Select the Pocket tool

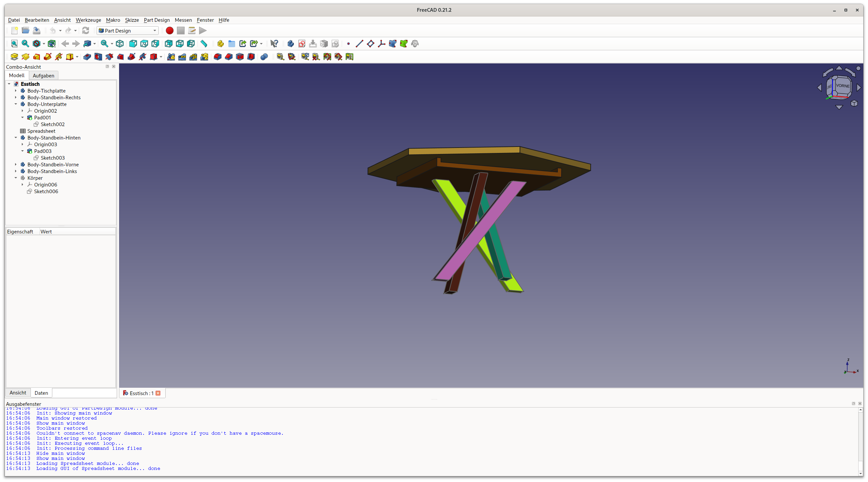(87, 57)
